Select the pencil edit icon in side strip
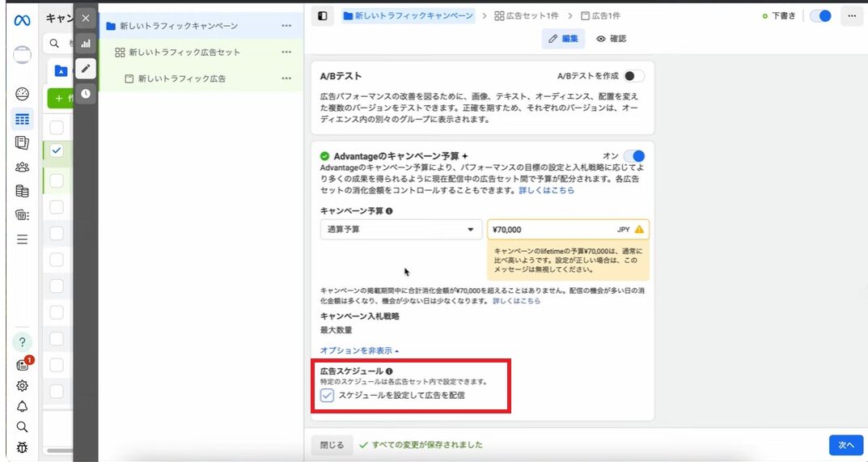 point(86,69)
